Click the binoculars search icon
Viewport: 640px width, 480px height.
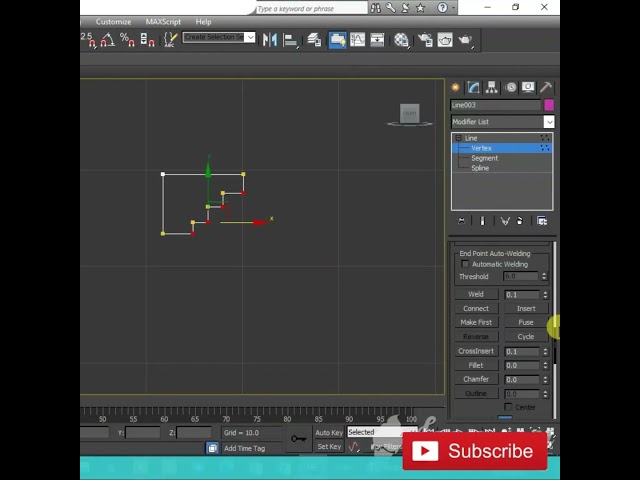(376, 8)
